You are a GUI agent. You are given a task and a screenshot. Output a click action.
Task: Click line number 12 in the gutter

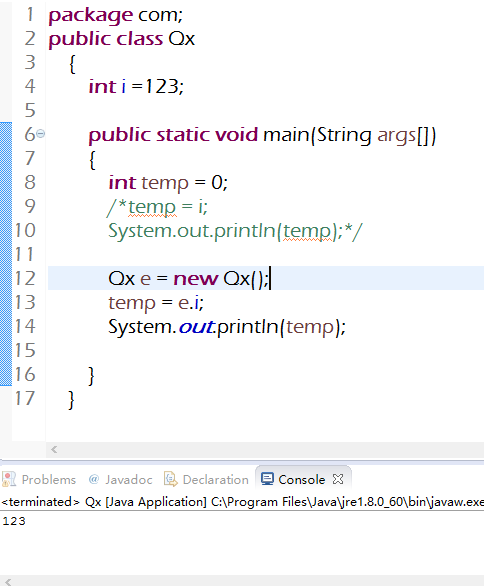[25, 278]
